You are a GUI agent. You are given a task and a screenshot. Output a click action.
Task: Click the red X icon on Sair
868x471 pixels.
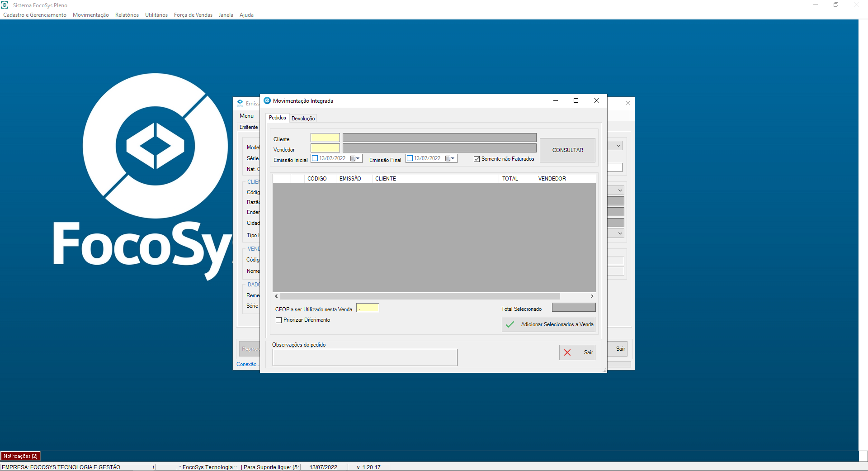(567, 352)
